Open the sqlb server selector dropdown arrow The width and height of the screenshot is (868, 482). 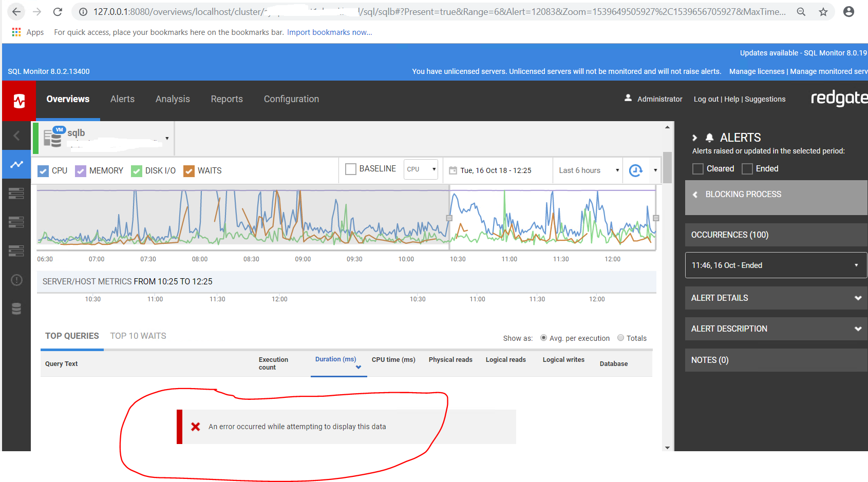point(167,138)
